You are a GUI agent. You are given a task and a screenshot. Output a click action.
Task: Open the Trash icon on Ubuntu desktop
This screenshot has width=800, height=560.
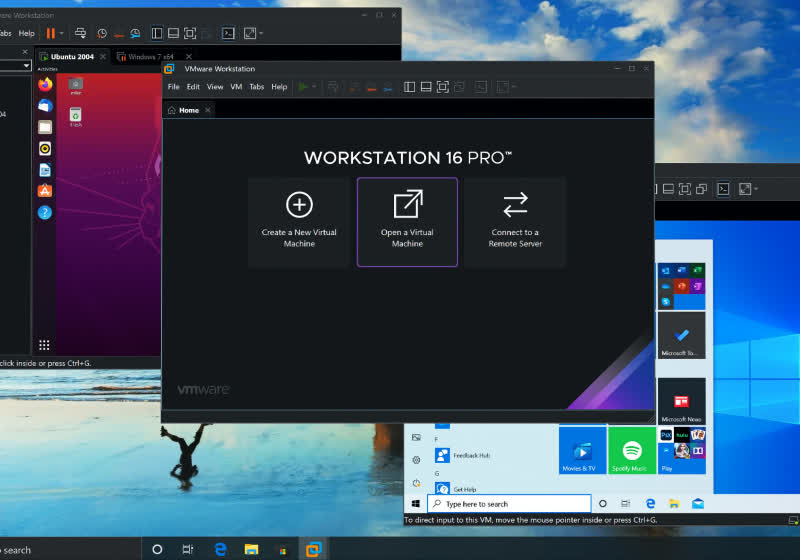point(76,117)
